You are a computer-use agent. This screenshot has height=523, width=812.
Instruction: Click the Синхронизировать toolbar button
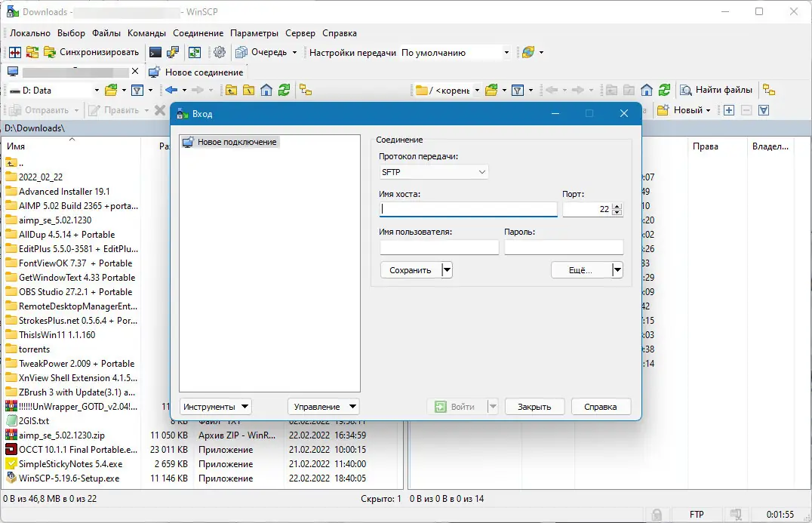pyautogui.click(x=91, y=52)
